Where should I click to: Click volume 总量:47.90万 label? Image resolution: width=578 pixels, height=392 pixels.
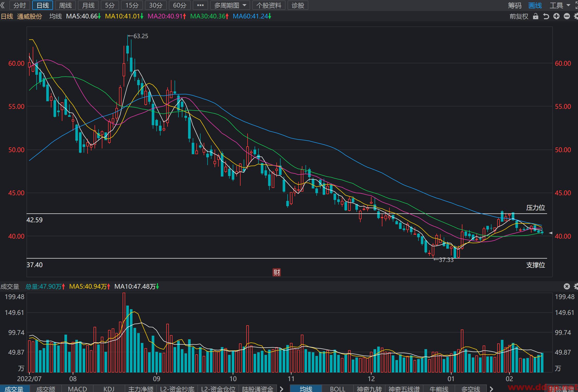tap(45, 286)
